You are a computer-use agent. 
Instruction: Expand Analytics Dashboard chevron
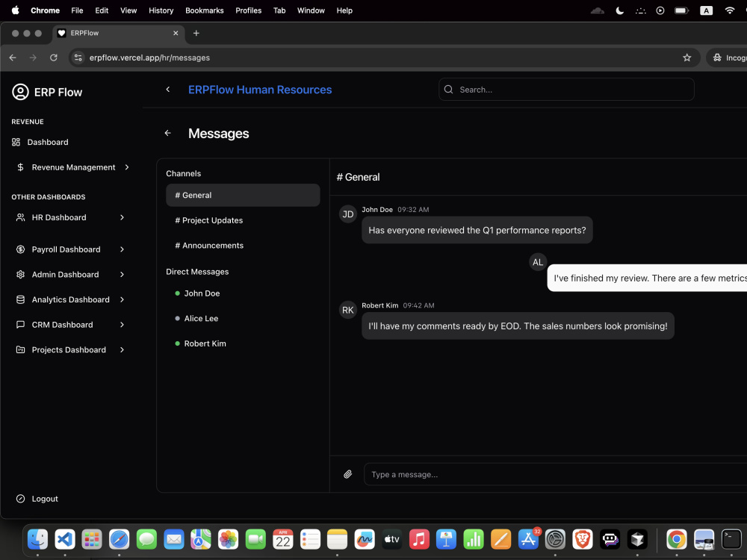tap(122, 299)
